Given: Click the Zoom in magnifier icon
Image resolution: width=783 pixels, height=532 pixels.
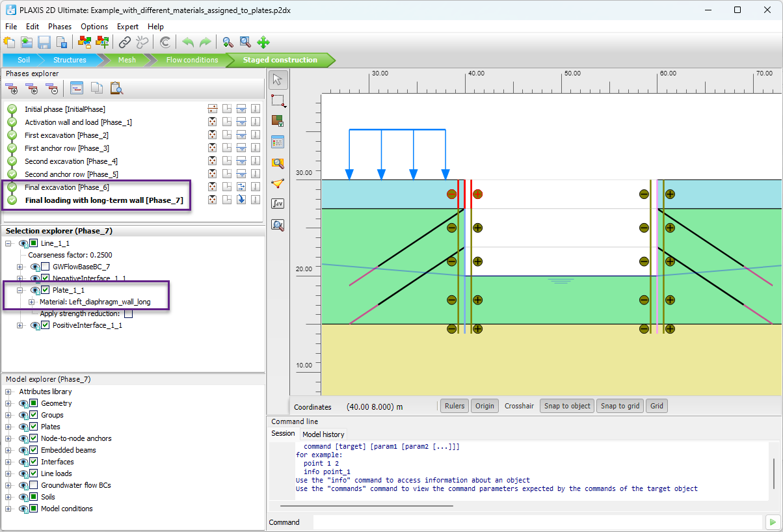Looking at the screenshot, I should pyautogui.click(x=228, y=42).
